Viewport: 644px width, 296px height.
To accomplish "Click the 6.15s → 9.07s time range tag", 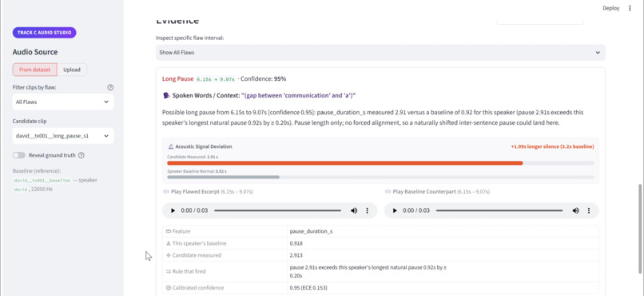I will pos(215,79).
